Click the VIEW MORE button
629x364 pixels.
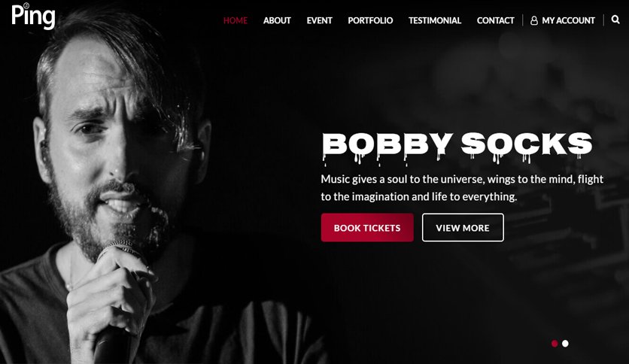tap(463, 228)
